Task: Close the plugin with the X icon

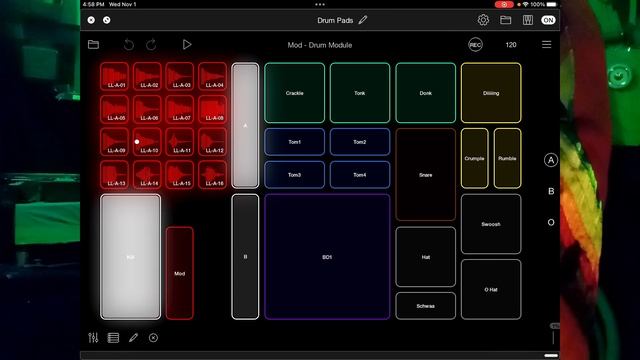Action: coord(91,20)
